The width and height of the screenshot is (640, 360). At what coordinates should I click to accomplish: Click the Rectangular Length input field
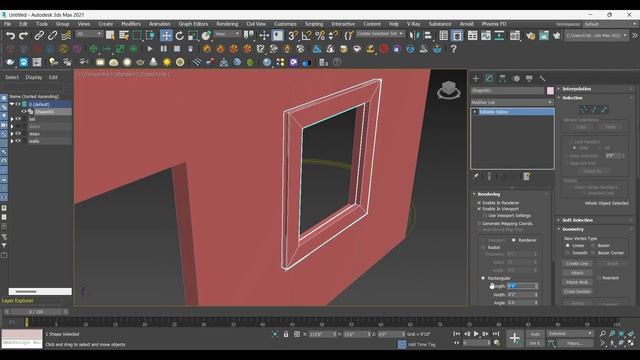coord(521,286)
